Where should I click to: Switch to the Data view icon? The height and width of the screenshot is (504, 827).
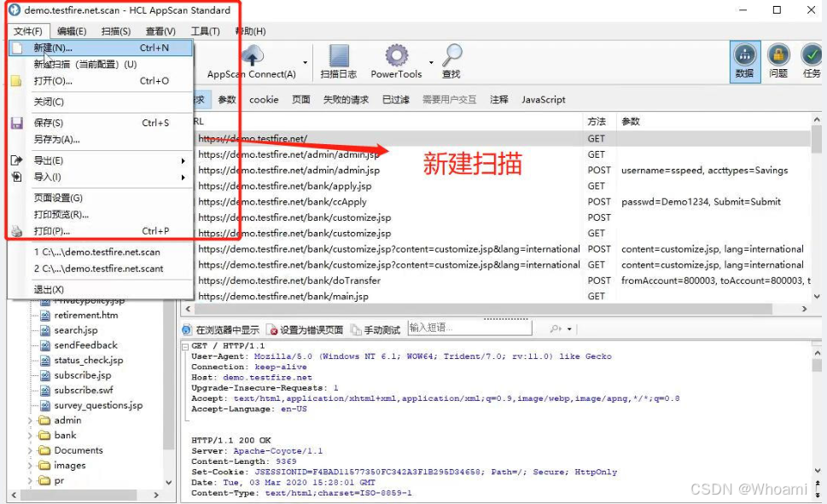pos(745,55)
